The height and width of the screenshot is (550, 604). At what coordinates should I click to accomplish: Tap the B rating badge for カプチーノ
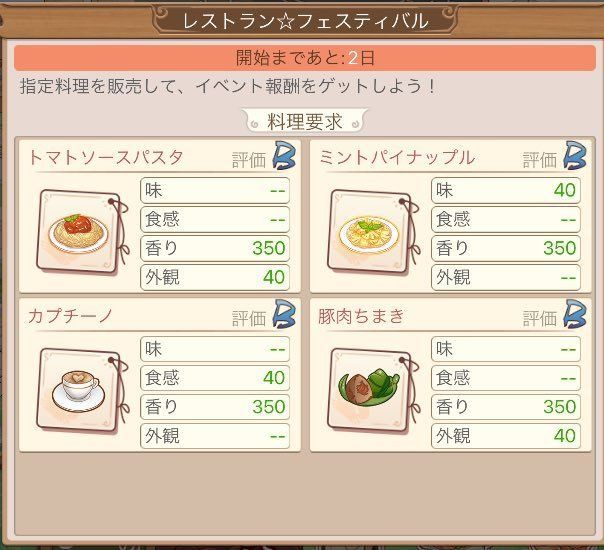coord(283,316)
